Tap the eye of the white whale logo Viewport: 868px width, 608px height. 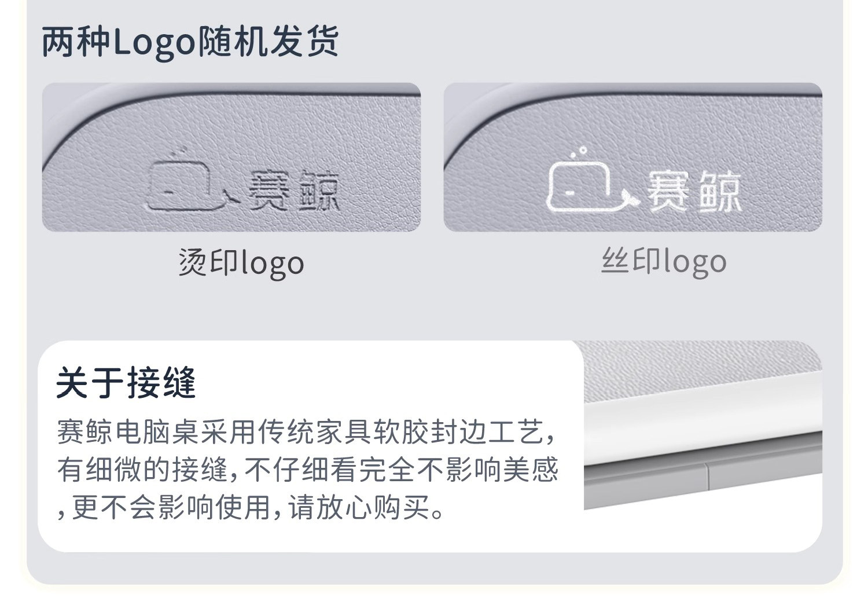tap(569, 192)
